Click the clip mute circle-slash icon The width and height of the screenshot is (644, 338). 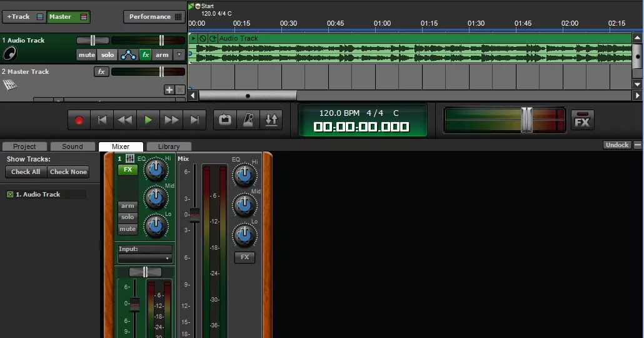(203, 38)
